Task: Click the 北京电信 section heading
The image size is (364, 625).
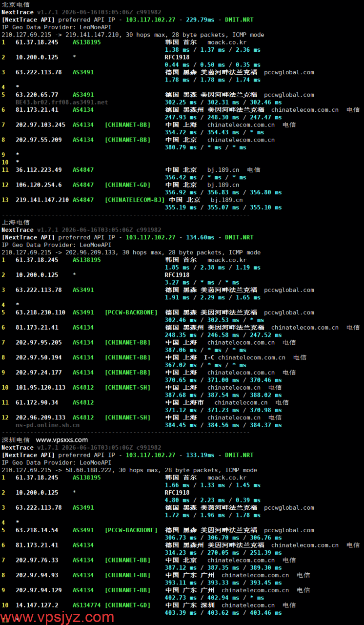Action: [16, 4]
